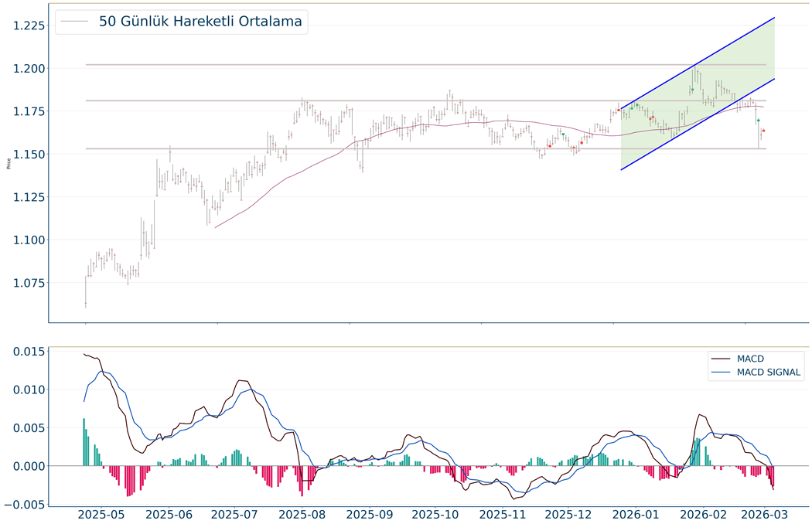Click the 1.075 price axis label

coord(26,284)
